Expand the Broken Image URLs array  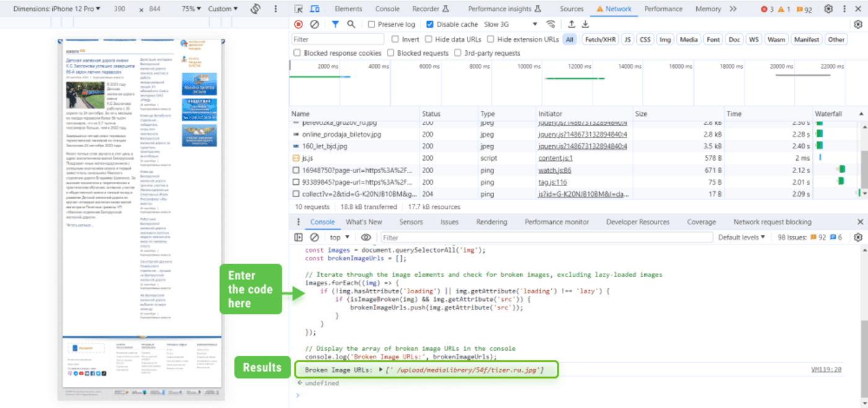381,370
